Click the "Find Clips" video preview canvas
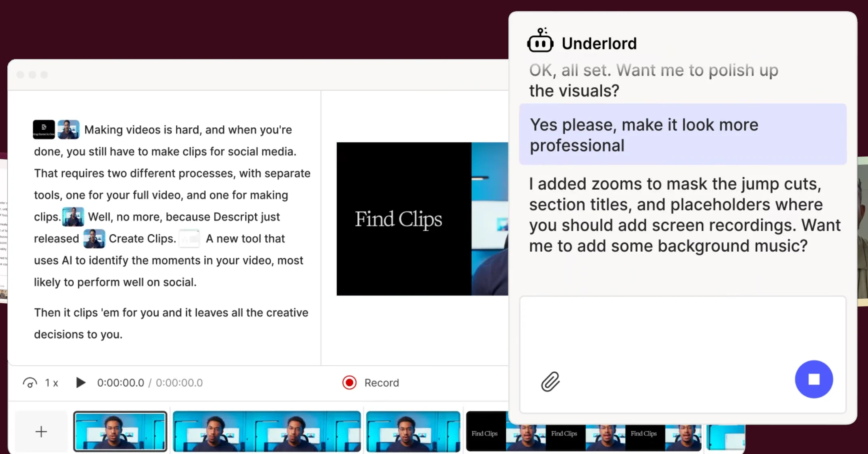The width and height of the screenshot is (868, 454). tap(422, 219)
